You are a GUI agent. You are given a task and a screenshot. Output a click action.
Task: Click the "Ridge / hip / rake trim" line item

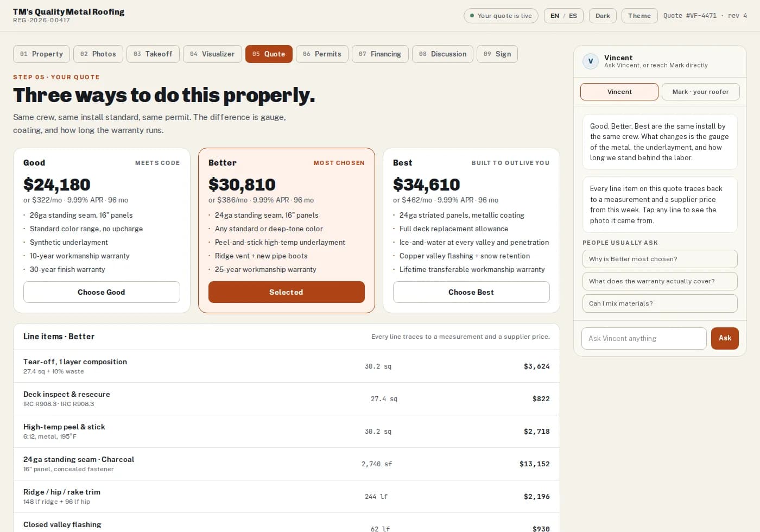pyautogui.click(x=287, y=497)
